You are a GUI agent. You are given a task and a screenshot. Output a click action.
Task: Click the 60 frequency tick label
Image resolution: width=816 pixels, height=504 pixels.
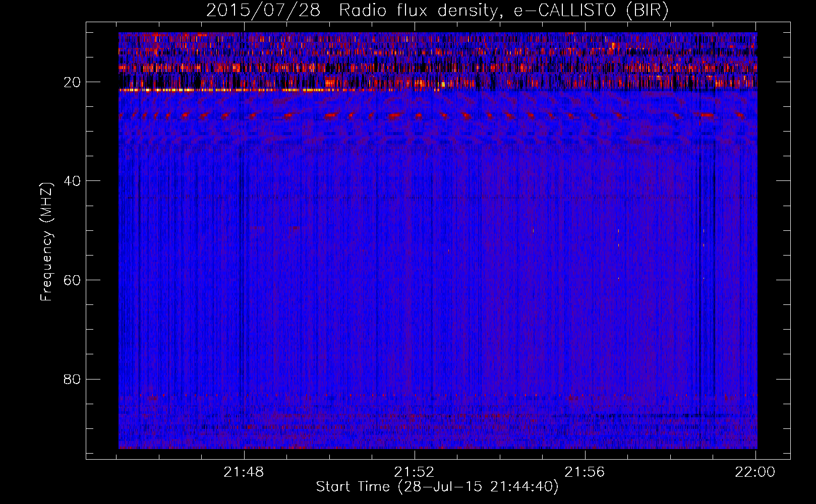72,280
